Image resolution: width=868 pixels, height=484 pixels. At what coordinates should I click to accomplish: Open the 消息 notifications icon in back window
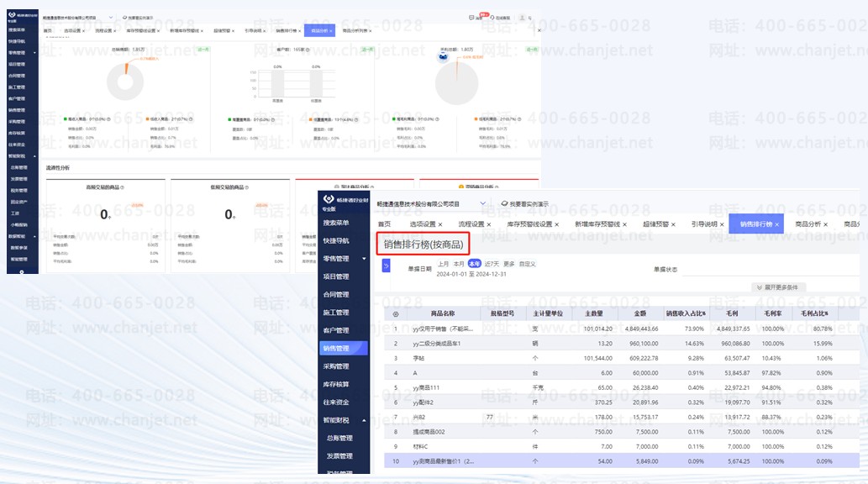point(471,18)
